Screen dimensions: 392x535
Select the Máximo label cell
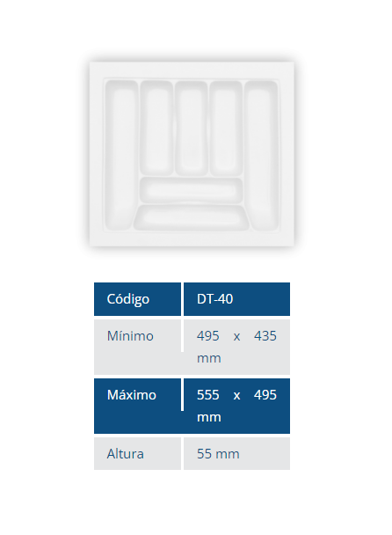[137, 395]
